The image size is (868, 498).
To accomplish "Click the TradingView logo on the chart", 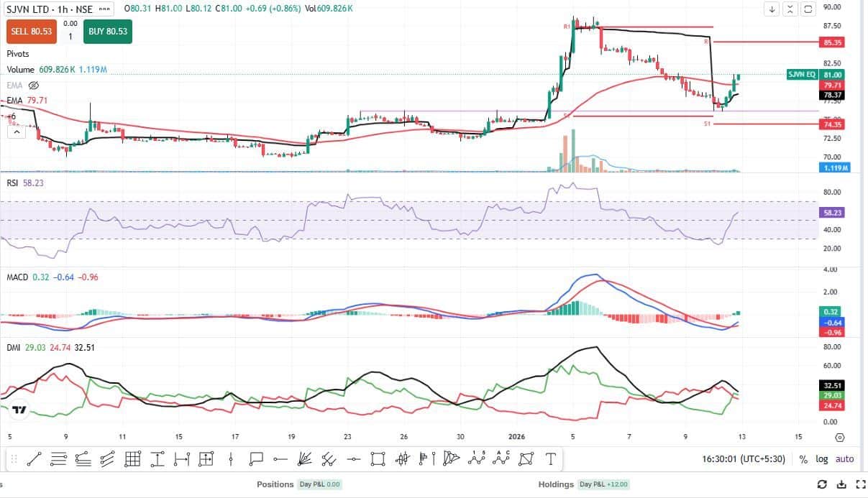I will [19, 410].
